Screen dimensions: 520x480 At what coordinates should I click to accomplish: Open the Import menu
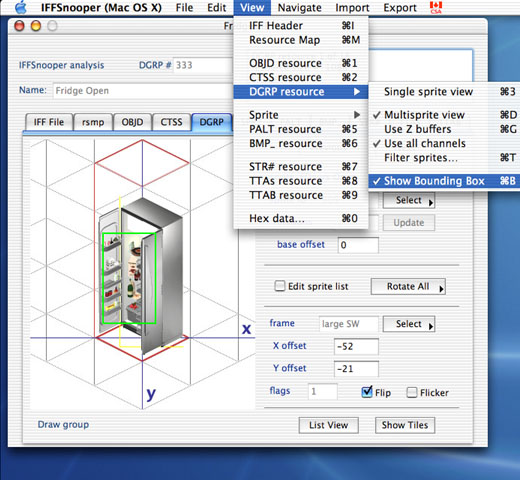[352, 7]
